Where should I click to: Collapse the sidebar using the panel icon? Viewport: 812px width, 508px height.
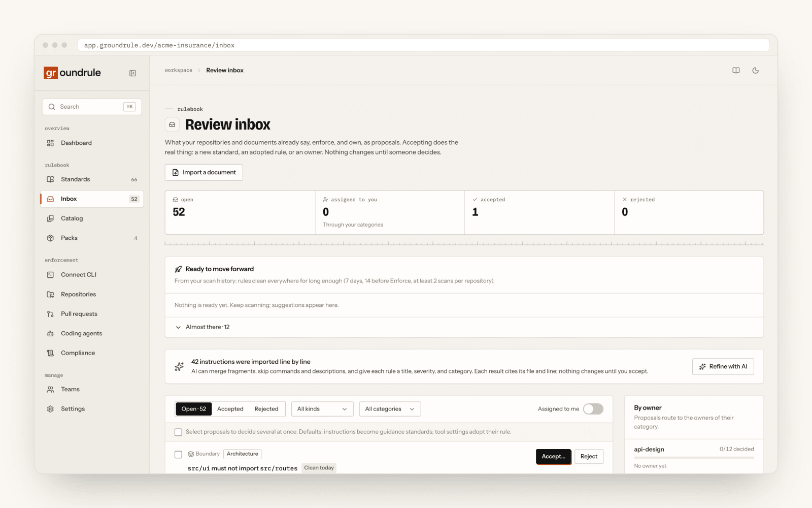[132, 73]
